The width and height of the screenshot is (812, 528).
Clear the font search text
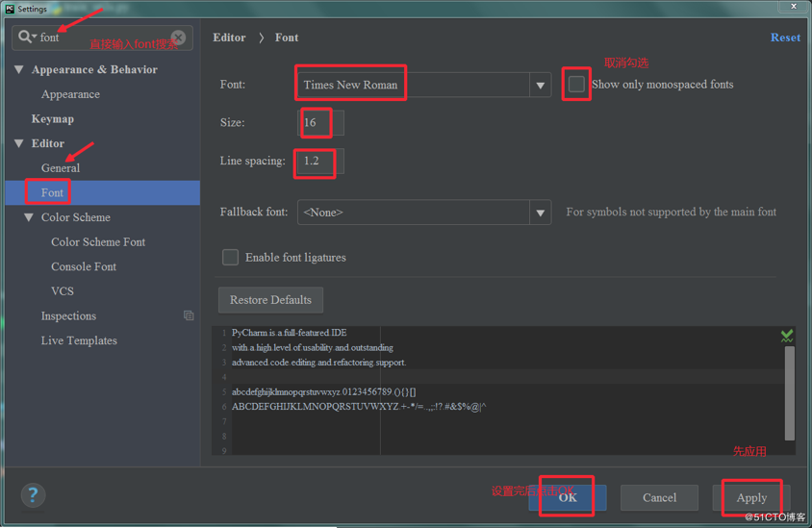[x=178, y=38]
